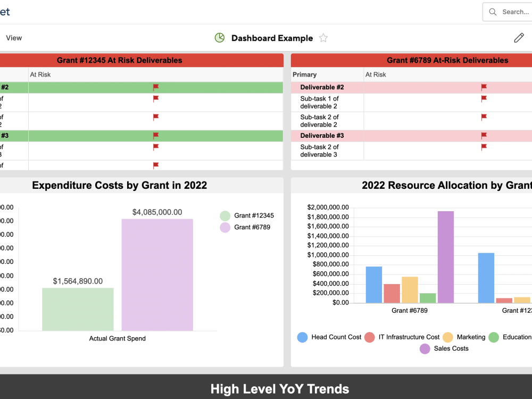Screen dimensions: 532x399
Task: Click the red flag on Deliverable #2 in Grant #6789 table
Action: pos(484,87)
